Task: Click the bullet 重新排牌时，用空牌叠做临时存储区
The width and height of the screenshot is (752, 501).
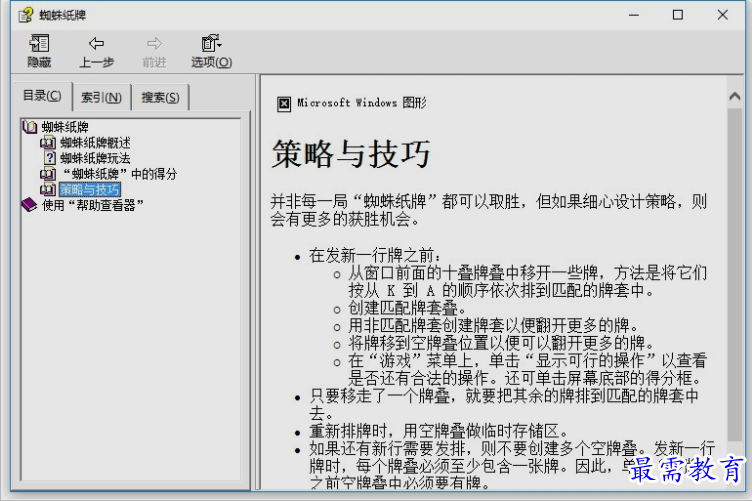Action: point(439,431)
